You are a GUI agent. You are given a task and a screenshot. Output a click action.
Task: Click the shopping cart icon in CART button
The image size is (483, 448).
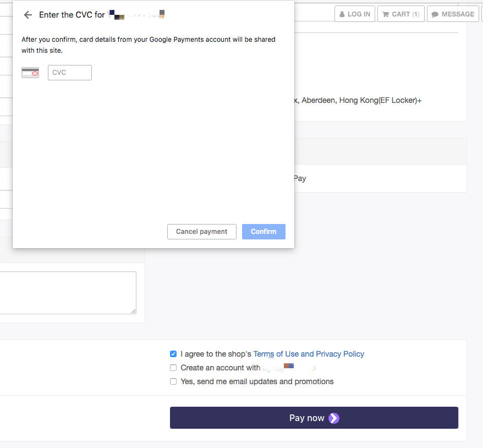click(385, 14)
